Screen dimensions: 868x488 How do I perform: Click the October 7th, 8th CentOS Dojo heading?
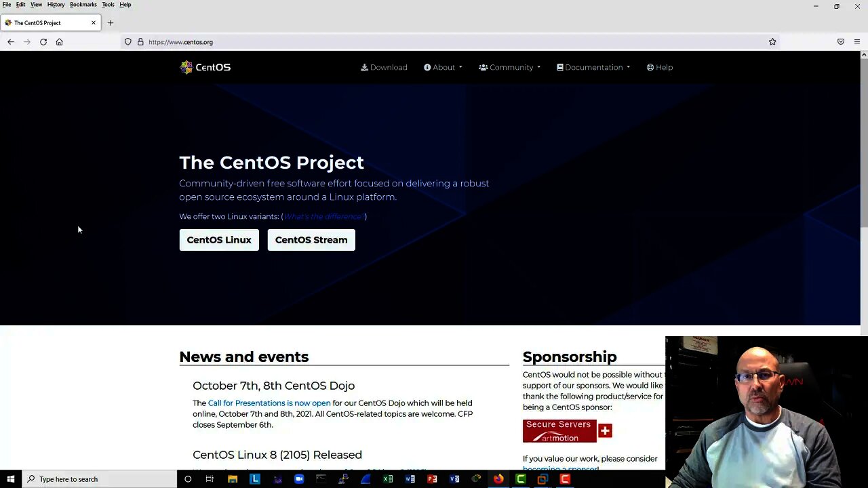[273, 386]
